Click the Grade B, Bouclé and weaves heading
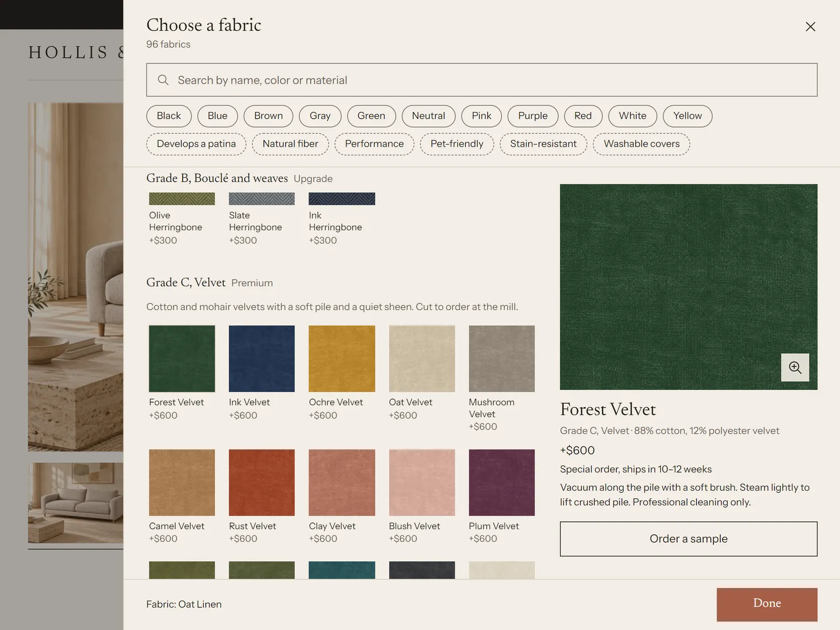Image resolution: width=840 pixels, height=630 pixels. [217, 178]
